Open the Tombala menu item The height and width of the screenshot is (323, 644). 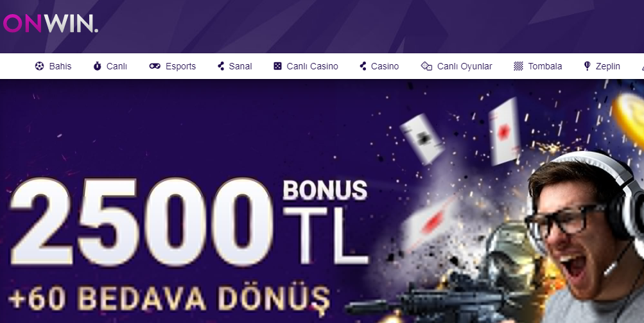coord(545,66)
